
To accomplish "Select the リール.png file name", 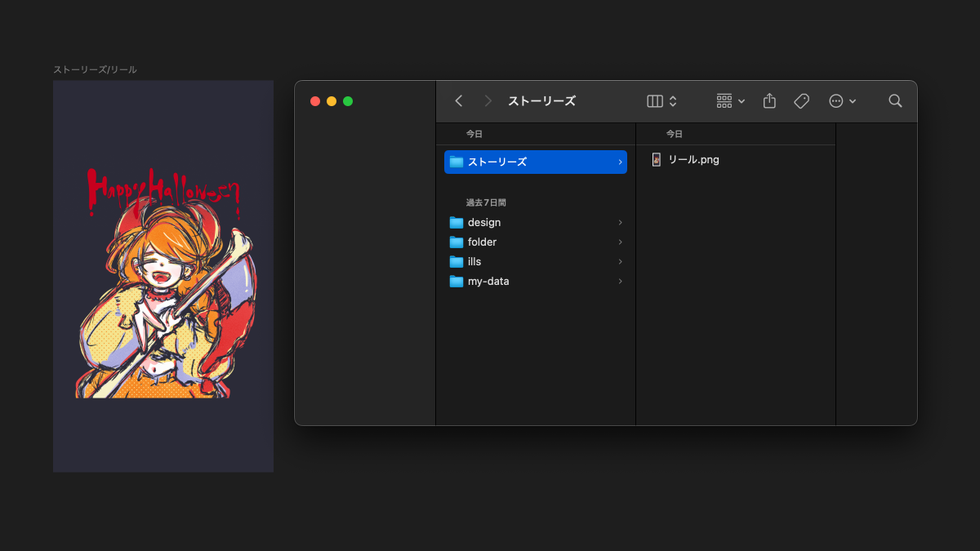I will 693,160.
